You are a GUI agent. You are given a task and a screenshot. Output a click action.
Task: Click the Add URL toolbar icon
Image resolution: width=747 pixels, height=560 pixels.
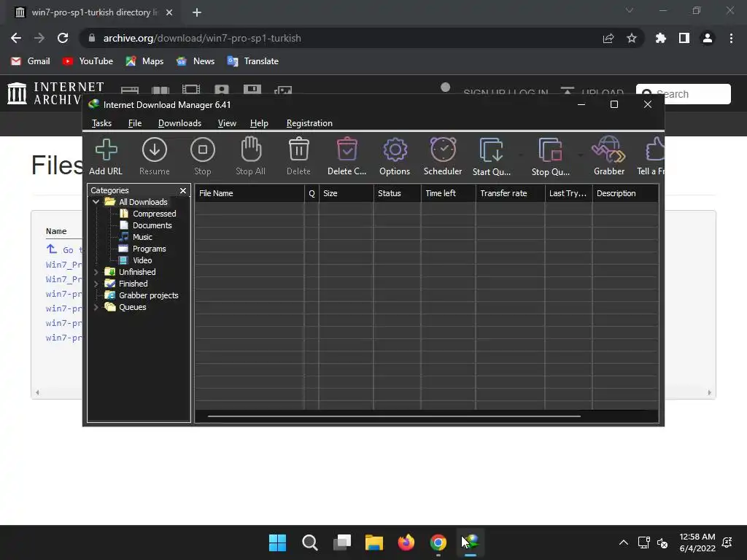click(x=106, y=156)
